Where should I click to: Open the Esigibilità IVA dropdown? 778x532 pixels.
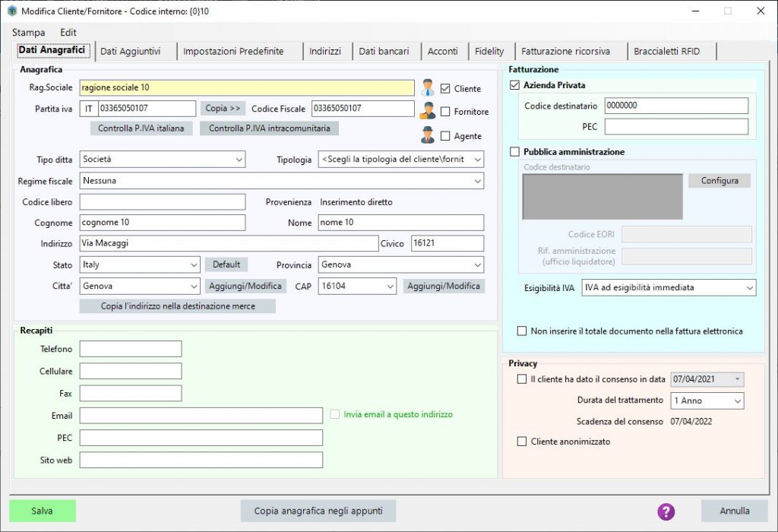tap(748, 287)
